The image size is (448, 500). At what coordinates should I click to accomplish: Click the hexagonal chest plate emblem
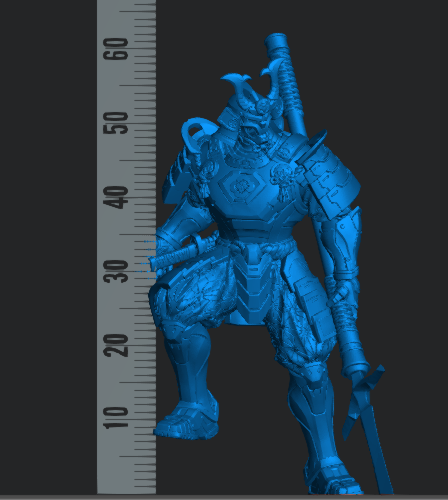click(241, 186)
